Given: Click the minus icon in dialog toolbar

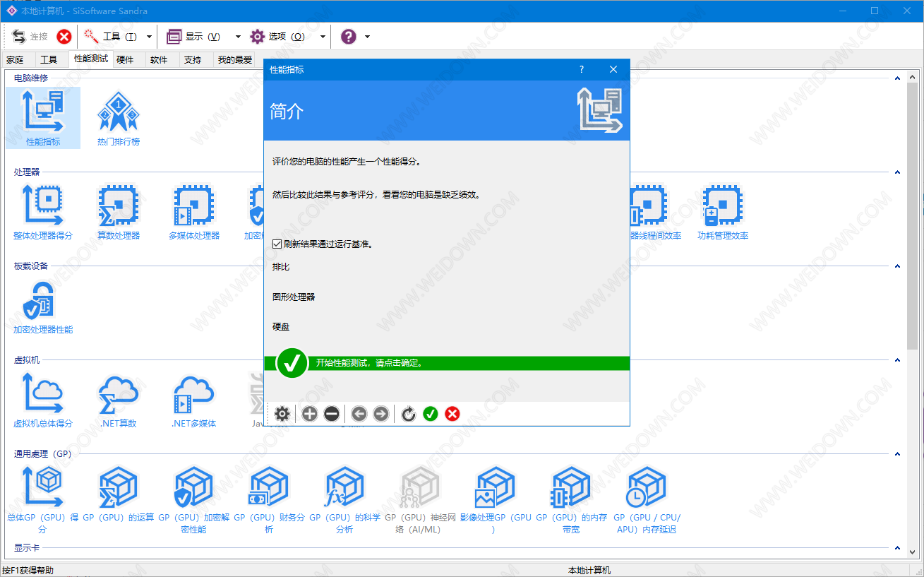Looking at the screenshot, I should (x=332, y=414).
